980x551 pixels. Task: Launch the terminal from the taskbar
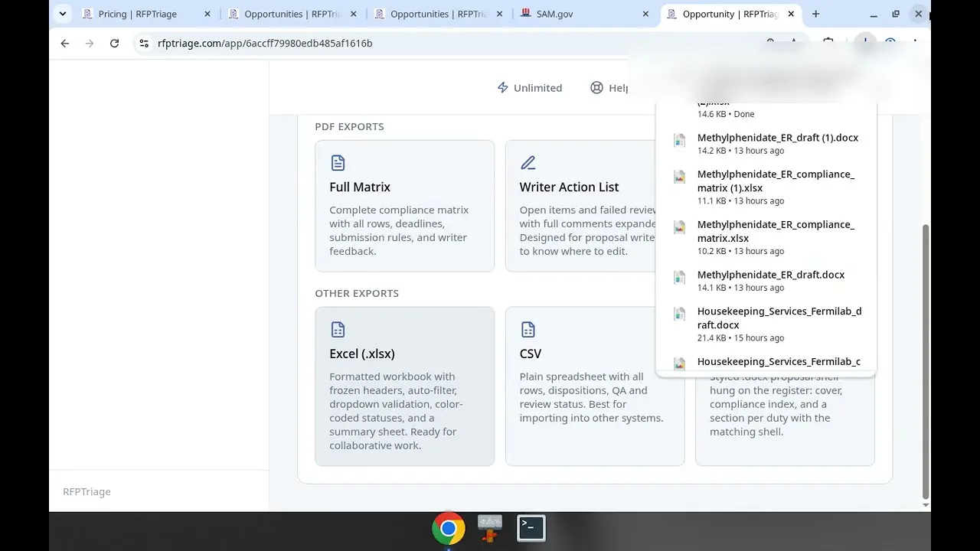[531, 528]
